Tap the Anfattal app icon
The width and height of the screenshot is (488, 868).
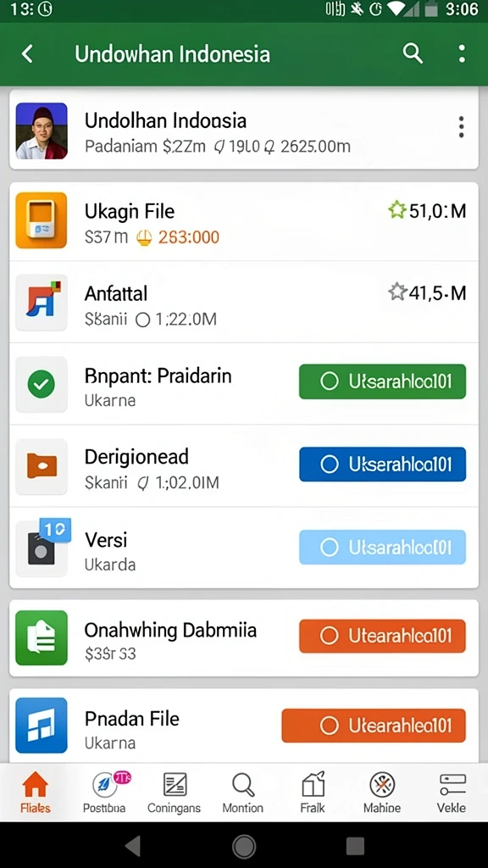pyautogui.click(x=42, y=303)
